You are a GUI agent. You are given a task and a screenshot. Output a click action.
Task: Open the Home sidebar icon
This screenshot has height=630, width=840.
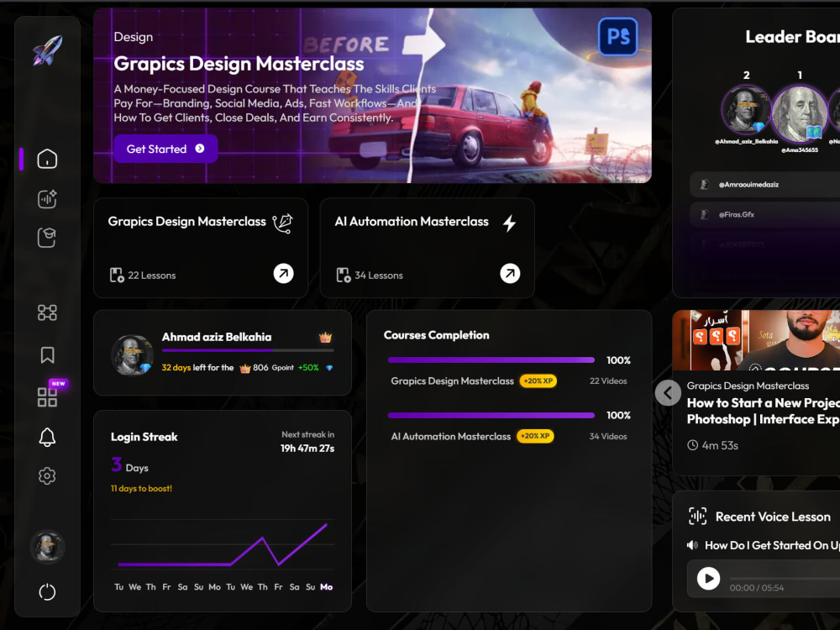click(x=47, y=159)
